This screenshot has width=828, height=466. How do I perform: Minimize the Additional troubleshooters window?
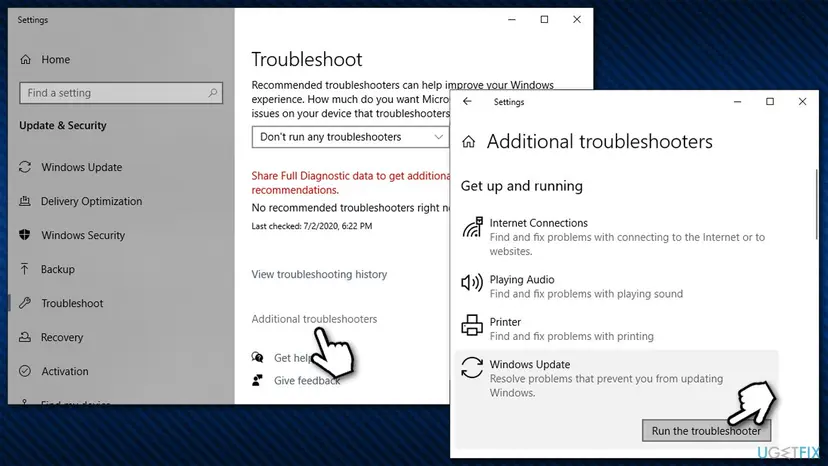pos(737,101)
